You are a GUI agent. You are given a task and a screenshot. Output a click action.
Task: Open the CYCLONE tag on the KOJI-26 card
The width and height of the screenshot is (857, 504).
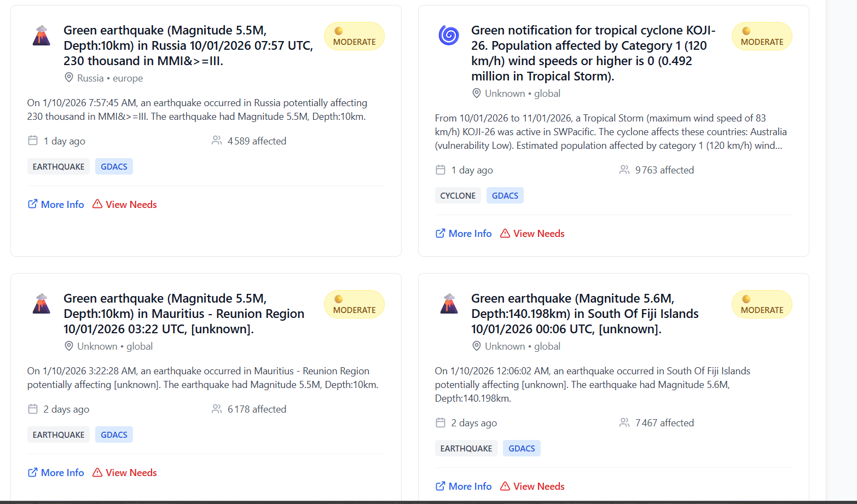pyautogui.click(x=458, y=195)
